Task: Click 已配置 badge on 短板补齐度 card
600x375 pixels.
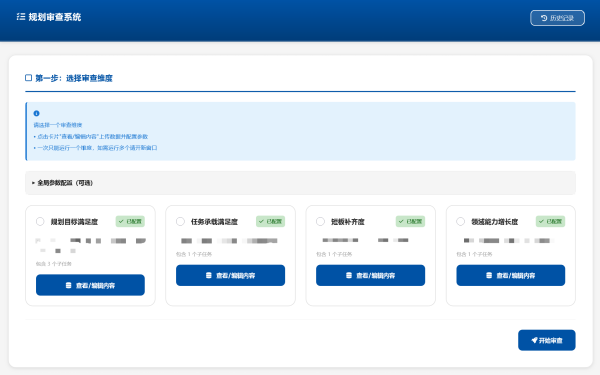Action: coord(410,222)
